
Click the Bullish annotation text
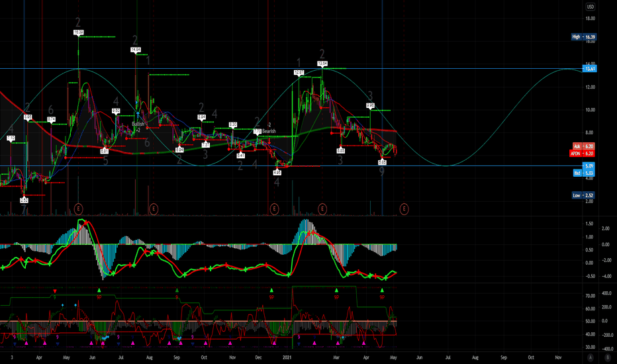point(138,124)
